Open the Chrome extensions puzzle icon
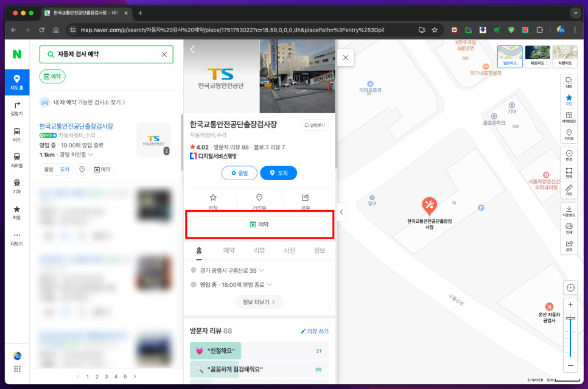Image resolution: width=588 pixels, height=389 pixels. click(540, 30)
